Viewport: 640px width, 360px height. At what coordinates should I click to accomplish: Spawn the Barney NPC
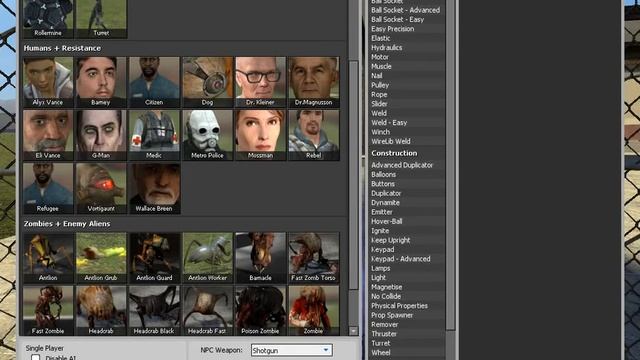click(101, 82)
